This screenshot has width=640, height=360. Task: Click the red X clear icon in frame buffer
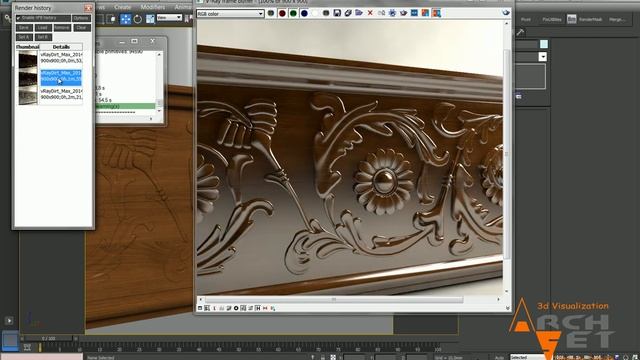(x=370, y=13)
